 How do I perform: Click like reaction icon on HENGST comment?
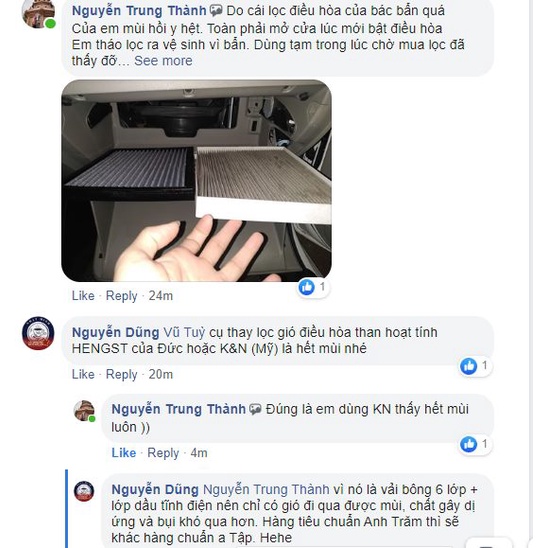tap(469, 366)
